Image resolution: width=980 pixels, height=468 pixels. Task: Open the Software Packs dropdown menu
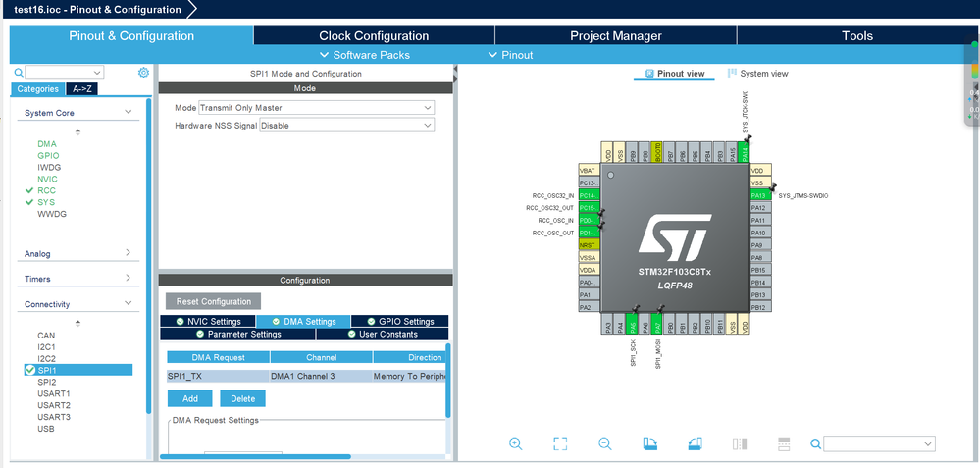point(365,55)
